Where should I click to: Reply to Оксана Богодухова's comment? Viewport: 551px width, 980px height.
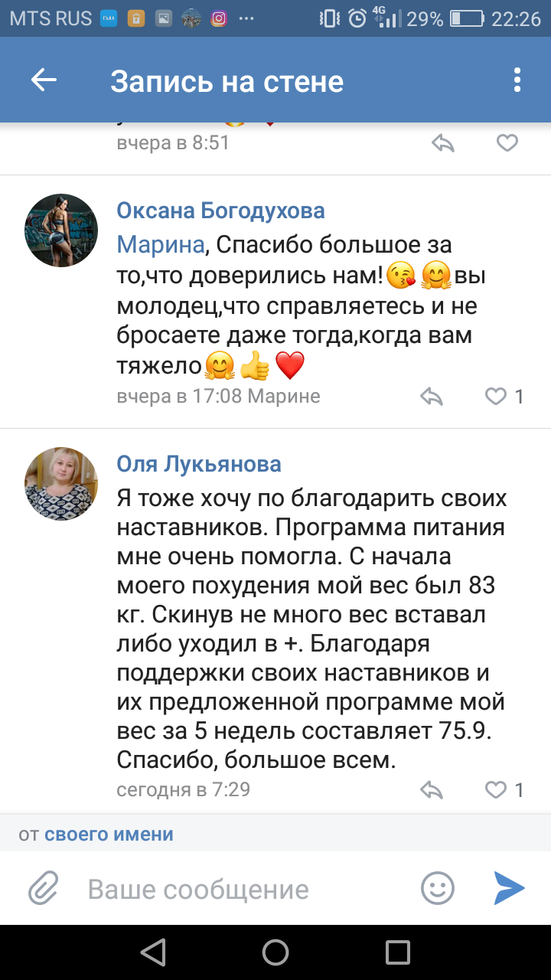432,396
